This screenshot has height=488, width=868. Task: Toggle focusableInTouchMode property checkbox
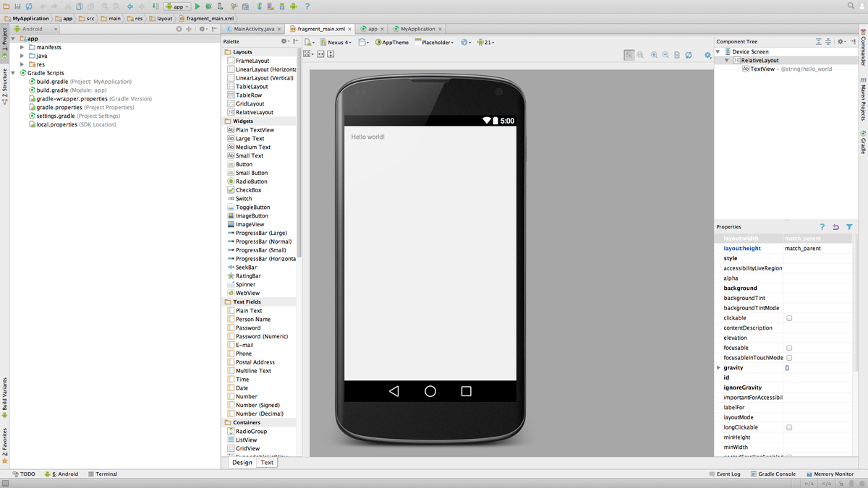(789, 358)
